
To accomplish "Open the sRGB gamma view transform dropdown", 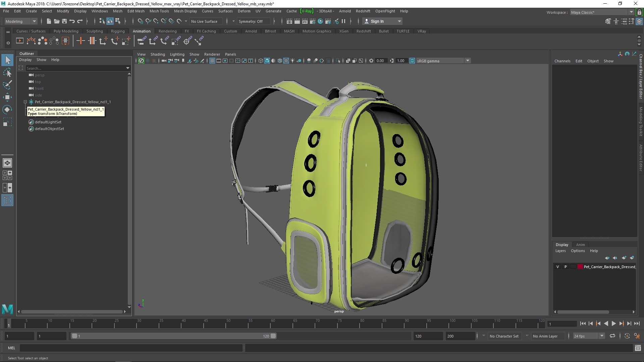I will [x=443, y=61].
